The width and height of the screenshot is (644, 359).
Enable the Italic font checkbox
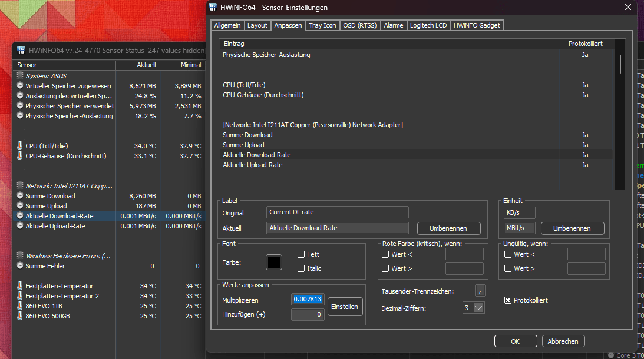[x=301, y=268]
